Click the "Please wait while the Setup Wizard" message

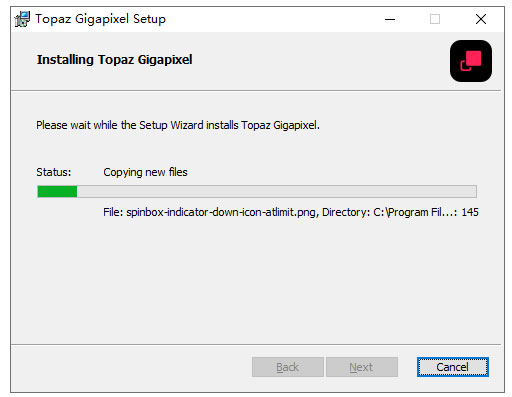[x=178, y=125]
